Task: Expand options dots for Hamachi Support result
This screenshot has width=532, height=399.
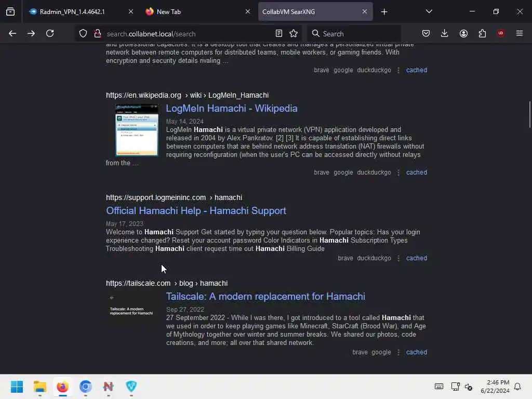Action: click(x=398, y=258)
